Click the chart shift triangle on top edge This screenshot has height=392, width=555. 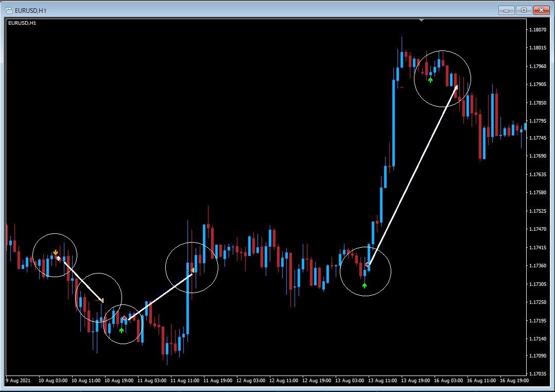421,21
